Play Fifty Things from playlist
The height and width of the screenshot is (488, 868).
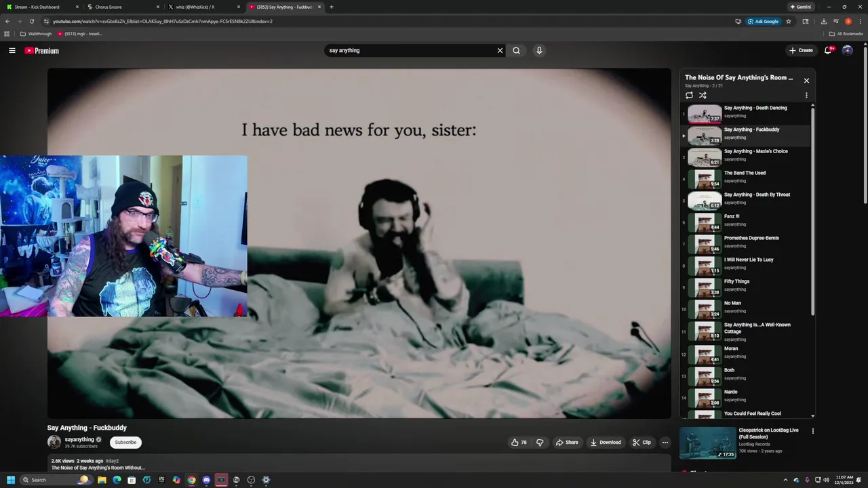click(x=746, y=287)
